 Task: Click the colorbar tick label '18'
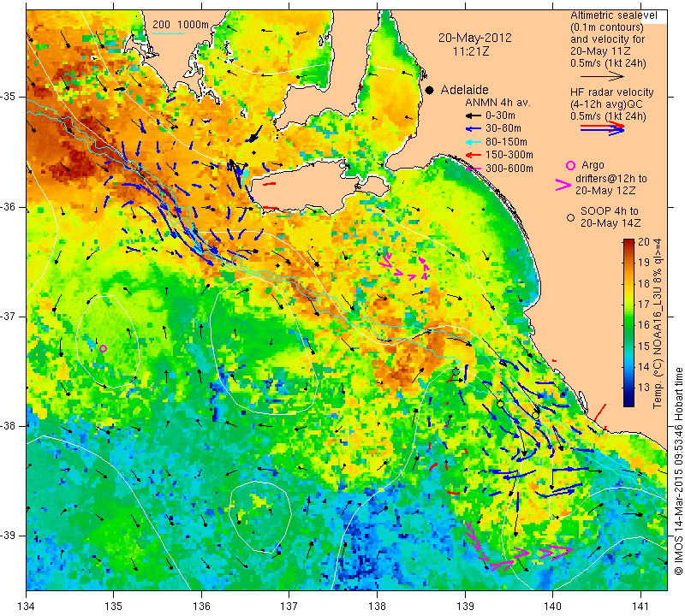(x=644, y=284)
